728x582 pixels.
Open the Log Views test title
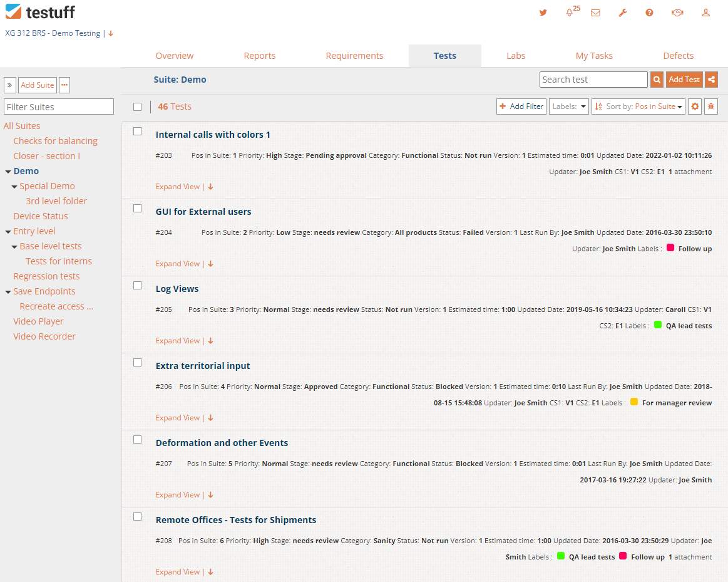pos(177,289)
